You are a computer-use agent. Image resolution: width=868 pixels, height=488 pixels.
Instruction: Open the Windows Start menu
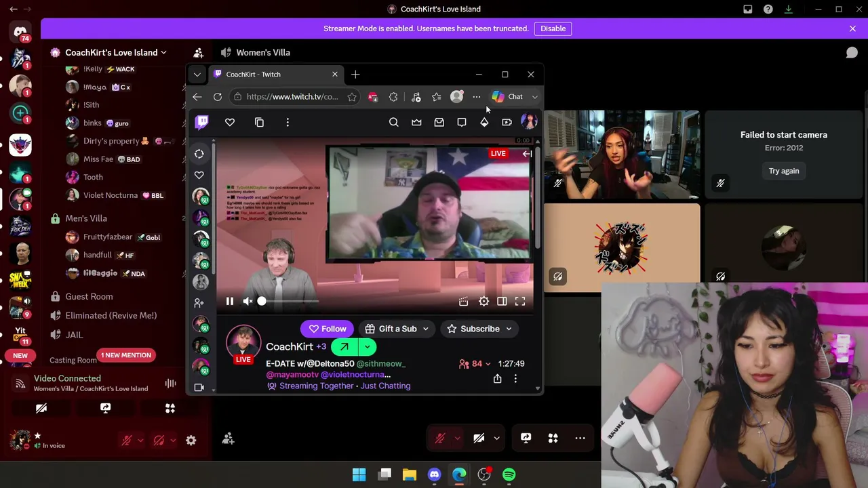pos(359,474)
